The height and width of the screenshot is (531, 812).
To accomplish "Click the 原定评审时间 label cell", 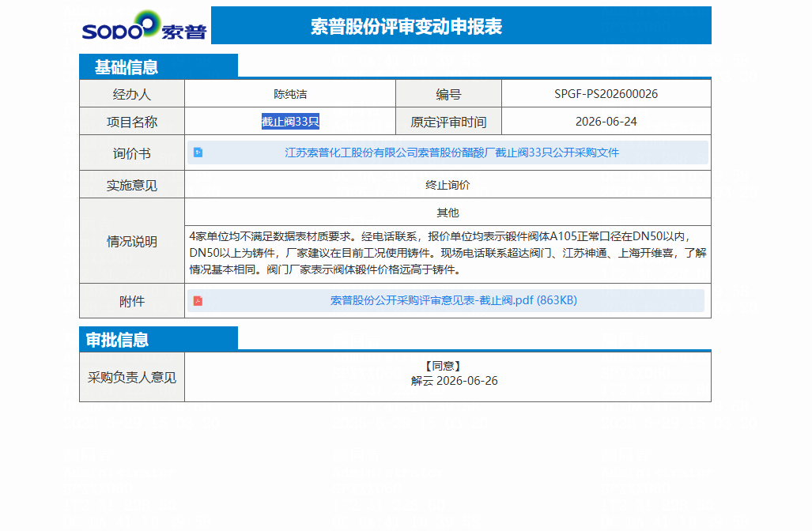I will [448, 122].
